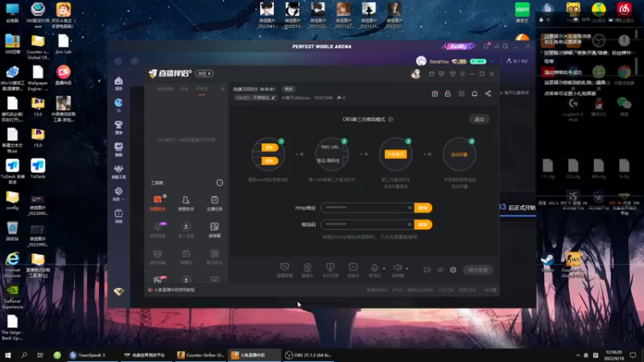This screenshot has height=362, width=644.
Task: Click the diamond icon at Arena sidebar bottom
Action: (118, 291)
